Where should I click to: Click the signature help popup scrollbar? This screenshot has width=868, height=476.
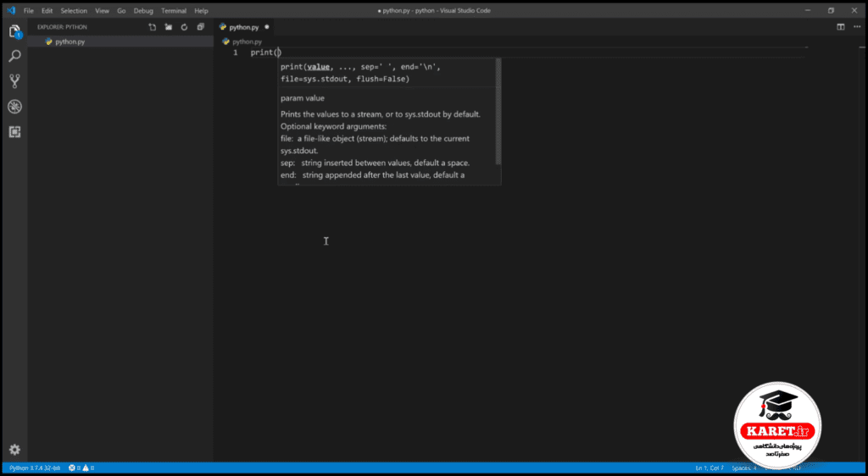pyautogui.click(x=498, y=112)
